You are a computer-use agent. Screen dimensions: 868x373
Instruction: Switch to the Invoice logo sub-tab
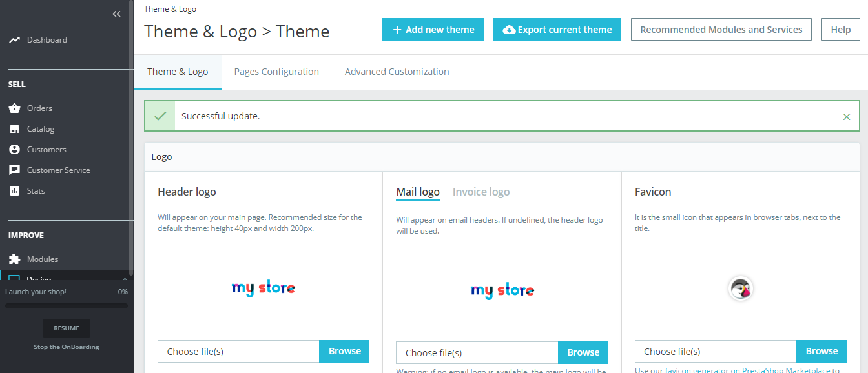[480, 192]
